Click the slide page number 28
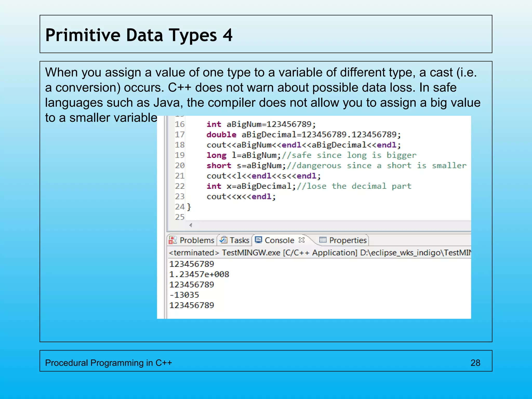This screenshot has width=532, height=399. pos(475,363)
